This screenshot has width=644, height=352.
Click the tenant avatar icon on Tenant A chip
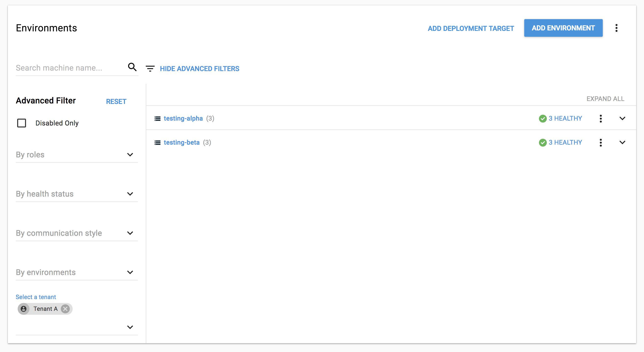(x=24, y=309)
